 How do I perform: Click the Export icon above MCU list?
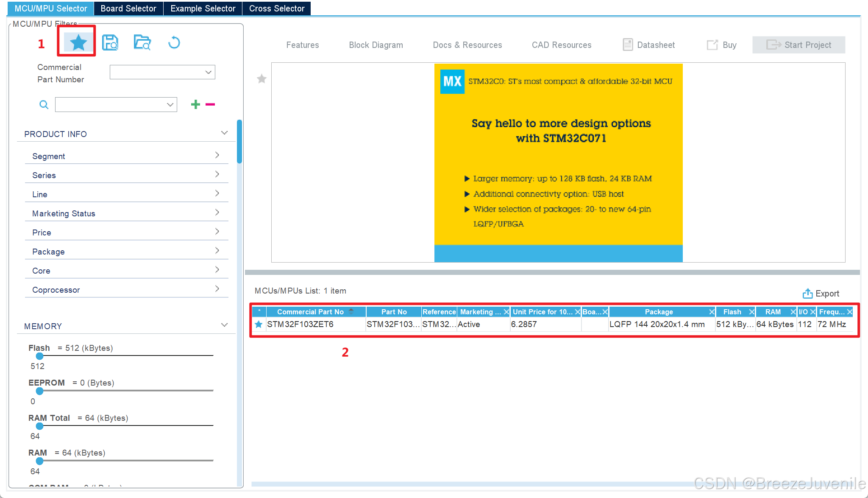coord(807,294)
